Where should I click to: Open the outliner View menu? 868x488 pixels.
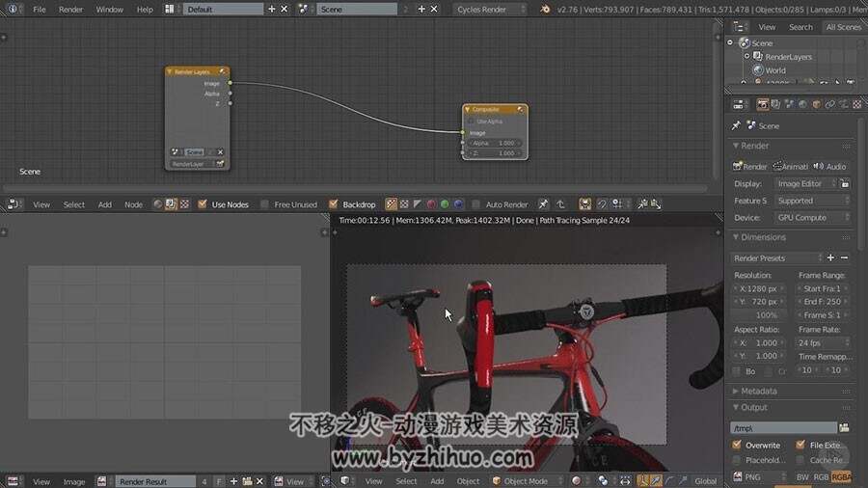point(767,27)
